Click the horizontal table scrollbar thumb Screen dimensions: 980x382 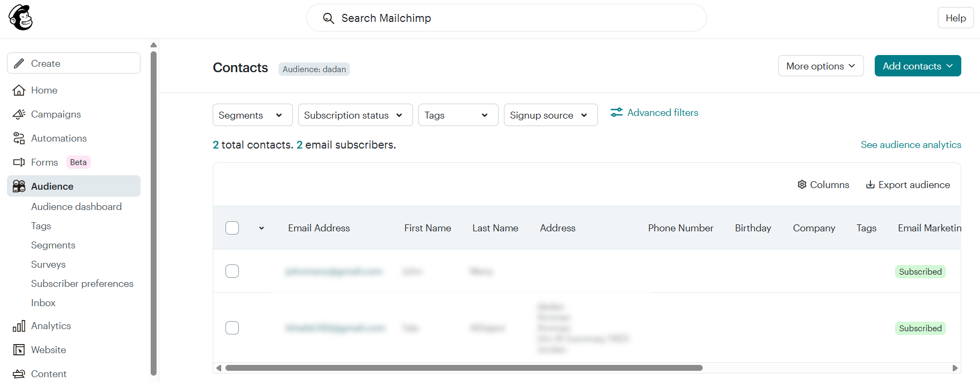coord(464,368)
